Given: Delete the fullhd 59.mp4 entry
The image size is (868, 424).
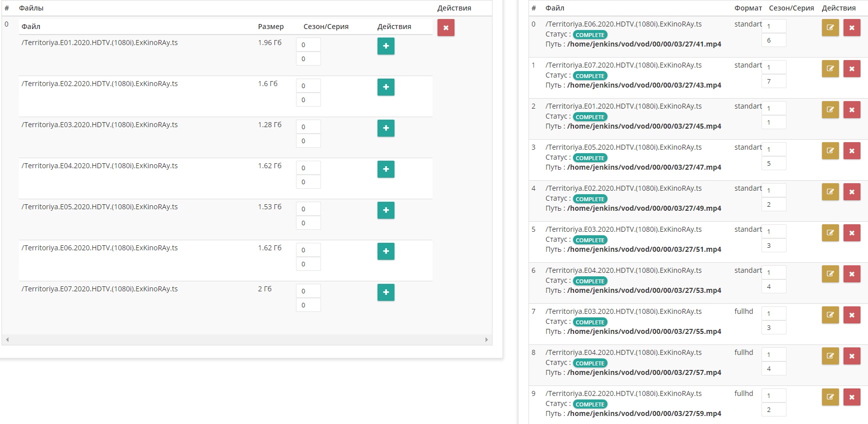Looking at the screenshot, I should pos(851,397).
